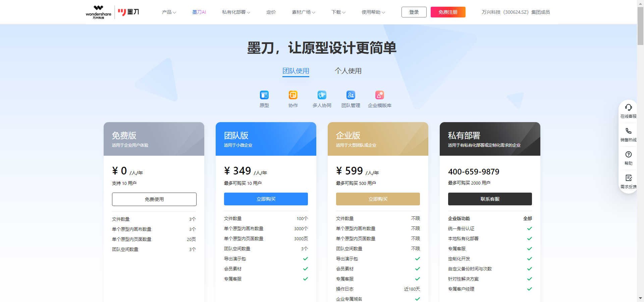
Task: Click the page vertical scrollbar thumb
Action: 640,26
